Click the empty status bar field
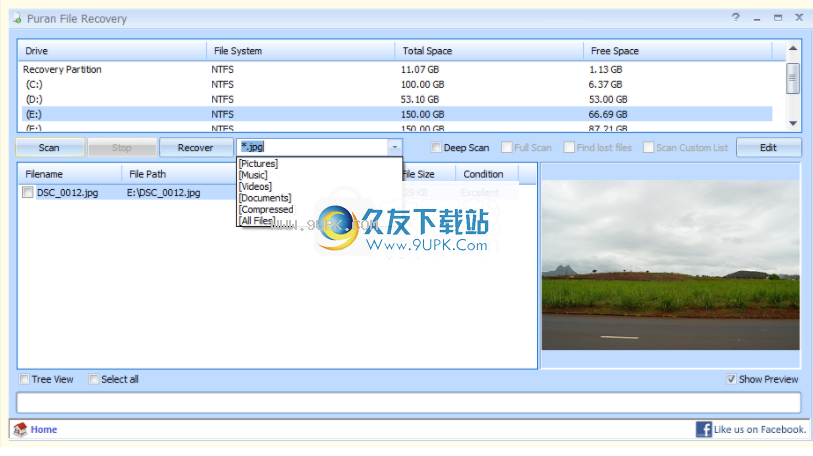This screenshot has height=456, width=813. (x=409, y=403)
